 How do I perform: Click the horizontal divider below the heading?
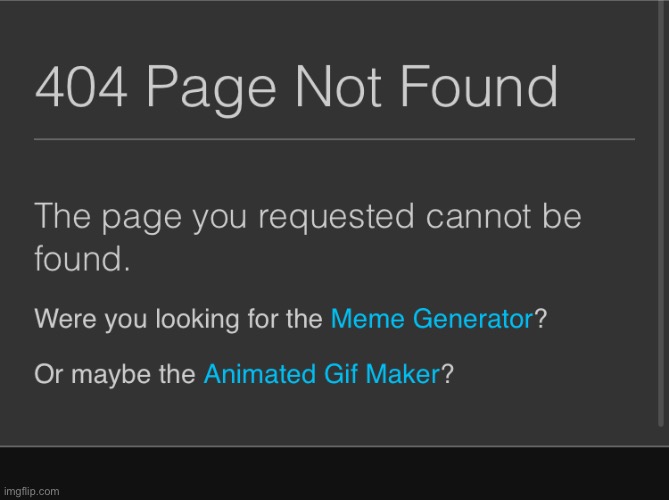334,138
